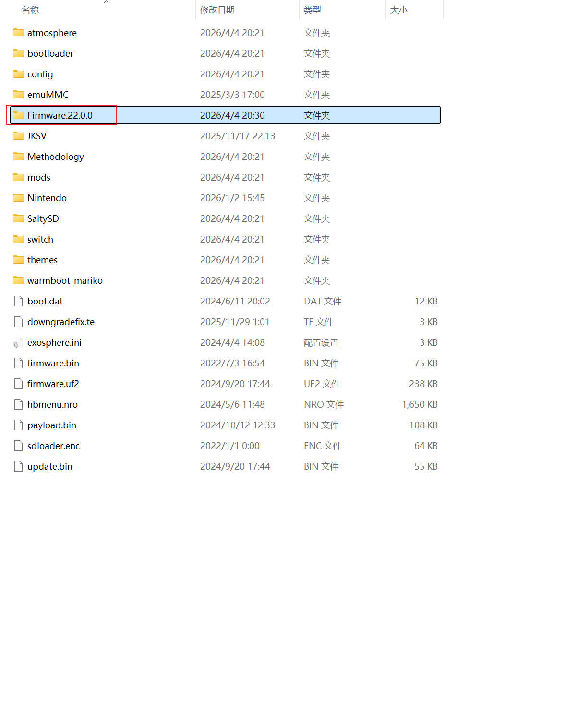Select the Firmware.22.0.0 folder icon
Image resolution: width=565 pixels, height=728 pixels.
(19, 115)
